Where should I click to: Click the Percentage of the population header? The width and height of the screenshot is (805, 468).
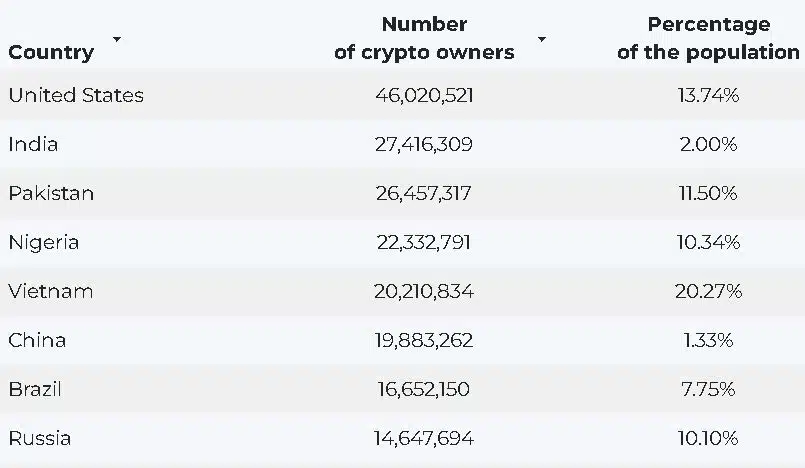coord(708,38)
